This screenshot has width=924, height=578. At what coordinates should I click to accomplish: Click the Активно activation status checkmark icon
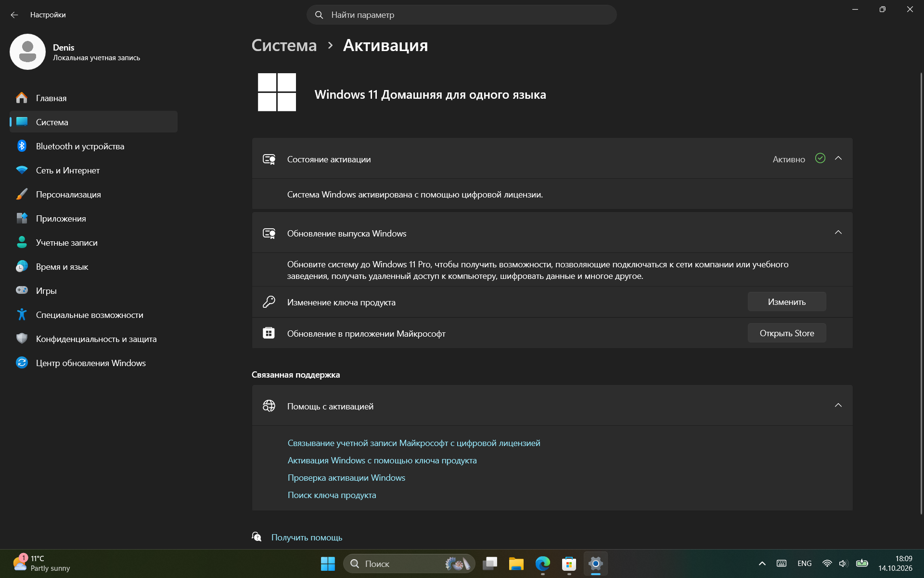[821, 158]
